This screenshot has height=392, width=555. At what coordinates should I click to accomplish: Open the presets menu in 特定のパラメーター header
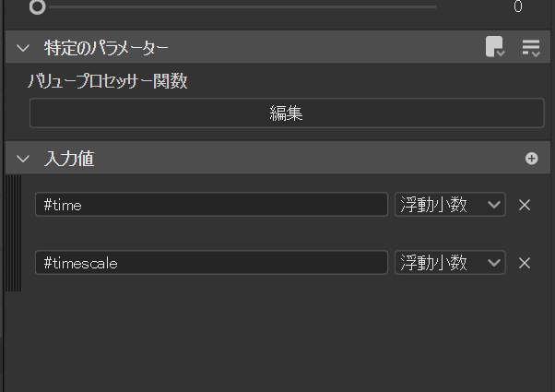click(x=495, y=48)
